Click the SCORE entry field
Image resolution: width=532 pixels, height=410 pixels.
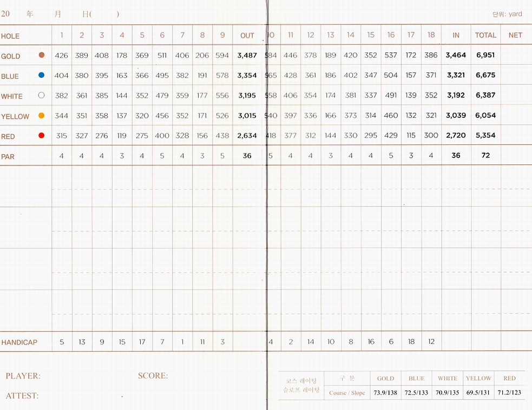click(x=206, y=376)
